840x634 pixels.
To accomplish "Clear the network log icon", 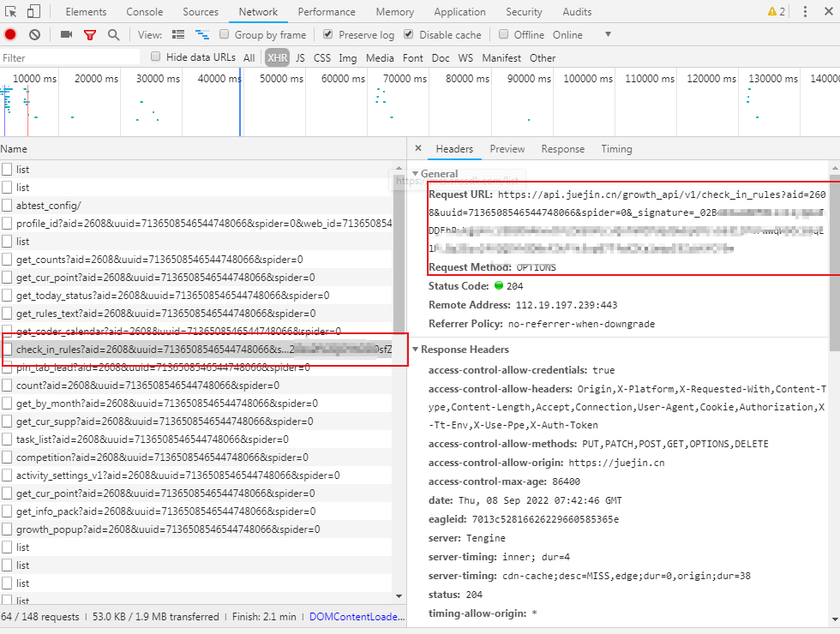I will point(35,35).
